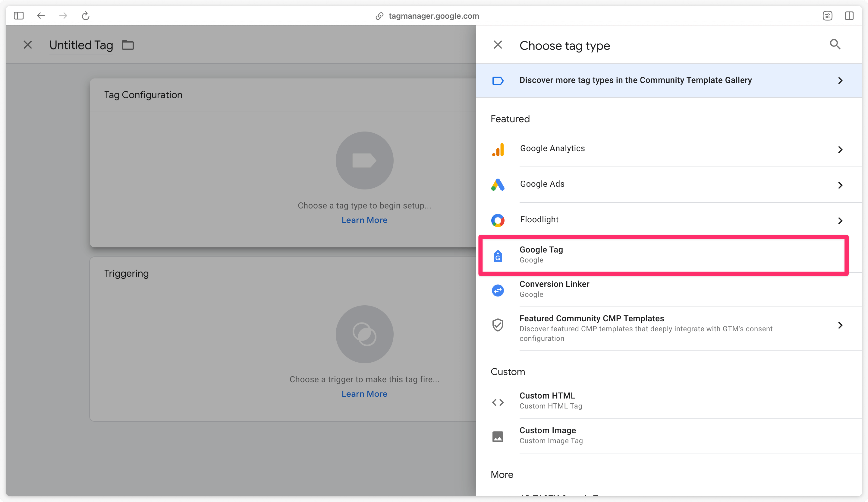Reload the Tag Manager page
Viewport: 868px width, 502px height.
[x=85, y=15]
